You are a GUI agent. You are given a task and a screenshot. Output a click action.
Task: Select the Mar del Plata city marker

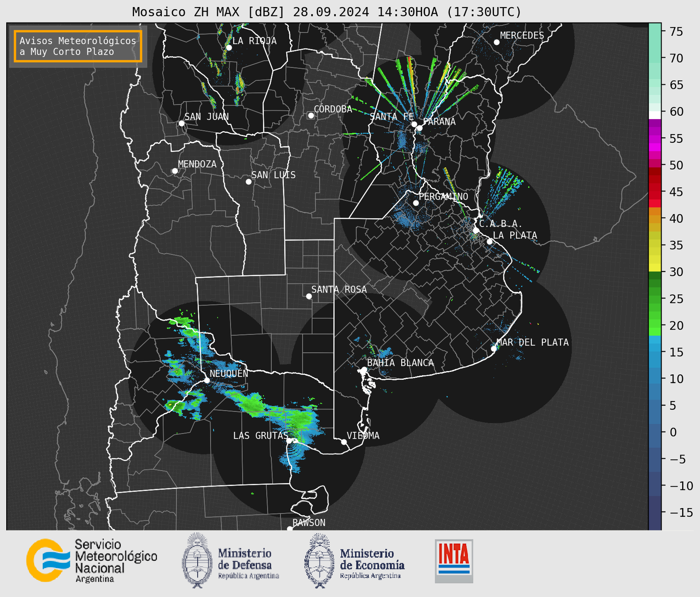pos(494,349)
